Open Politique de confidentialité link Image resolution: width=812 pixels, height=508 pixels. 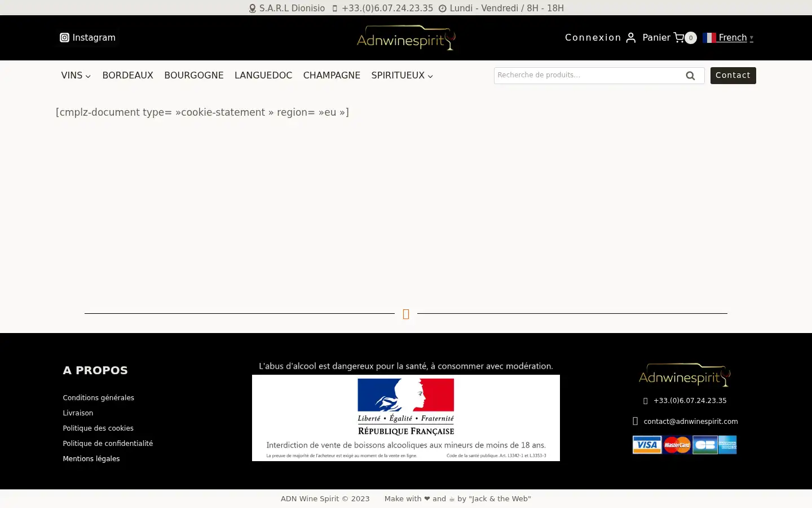108,444
